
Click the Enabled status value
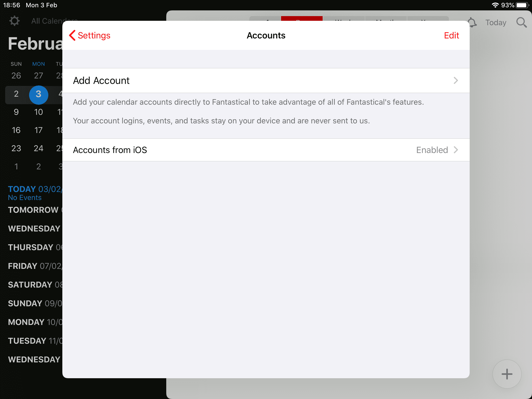(x=432, y=150)
